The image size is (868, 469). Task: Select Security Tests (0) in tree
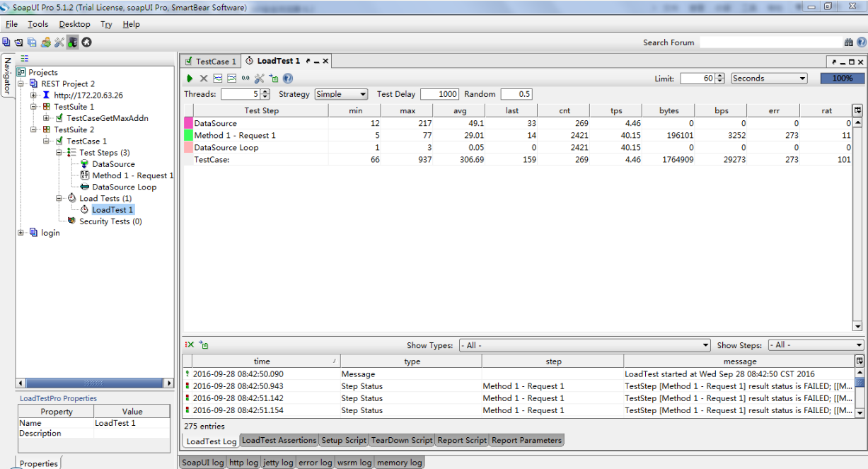[110, 221]
